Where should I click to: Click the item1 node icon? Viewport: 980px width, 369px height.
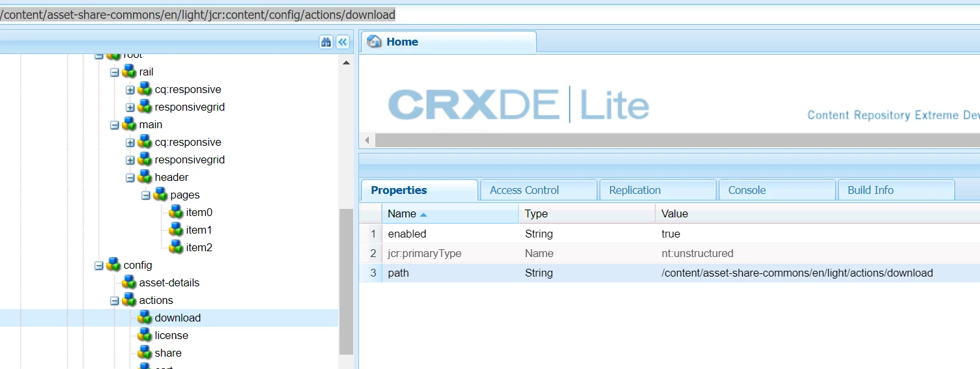[176, 230]
